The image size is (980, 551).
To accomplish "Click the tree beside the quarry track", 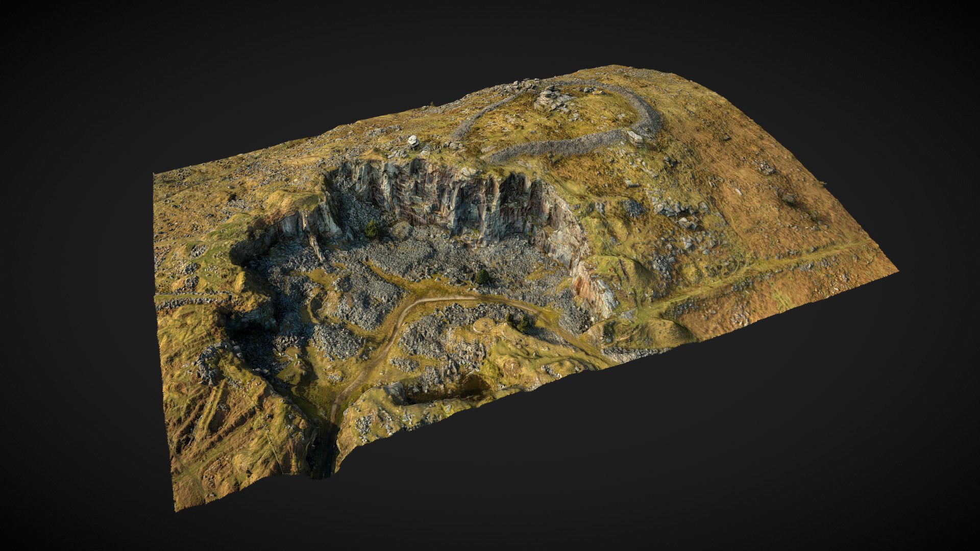I will point(521,321).
